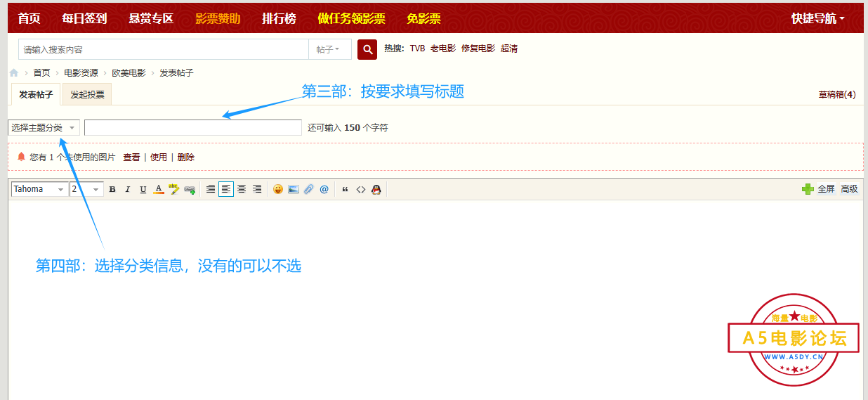Toggle italic text formatting

128,189
